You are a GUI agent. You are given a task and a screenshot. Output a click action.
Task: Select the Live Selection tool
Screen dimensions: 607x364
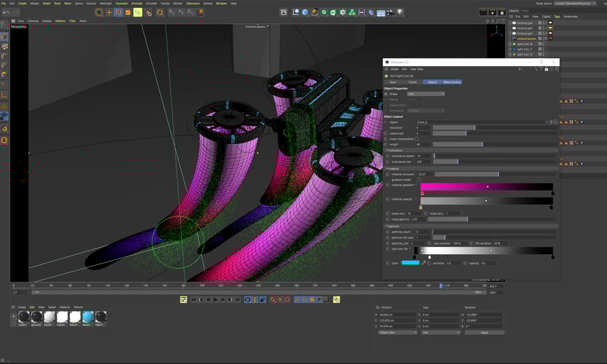coord(99,13)
